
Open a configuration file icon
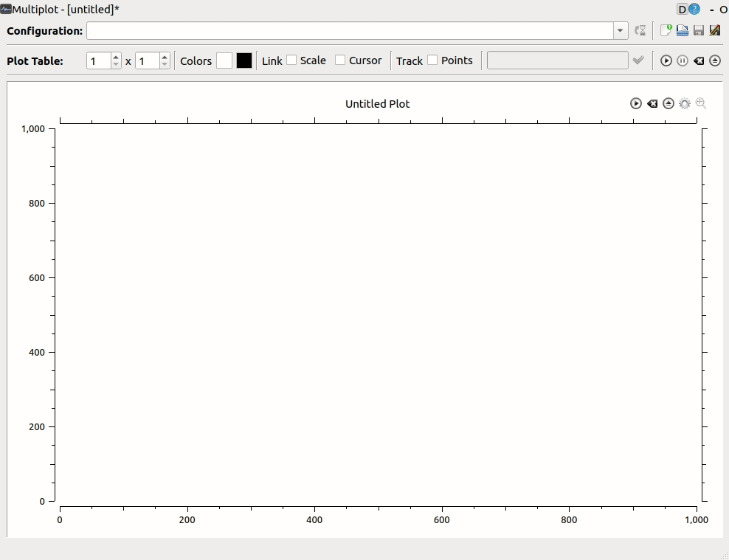tap(682, 31)
